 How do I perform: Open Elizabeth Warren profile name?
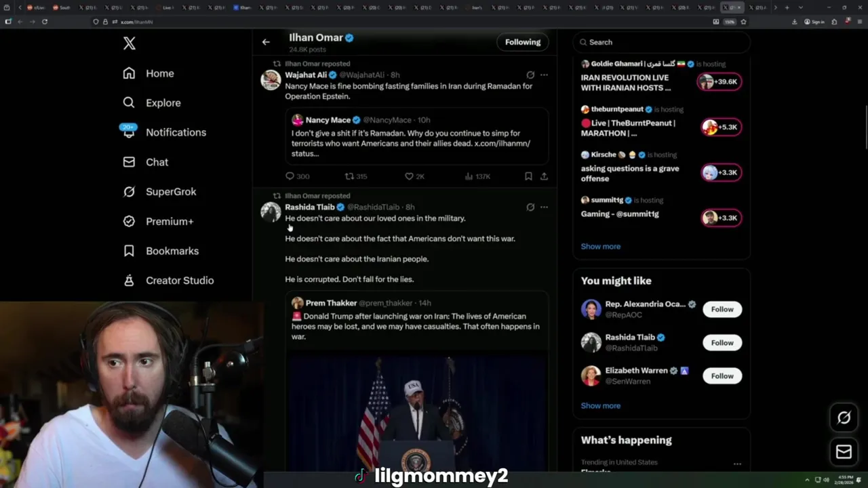pyautogui.click(x=636, y=371)
